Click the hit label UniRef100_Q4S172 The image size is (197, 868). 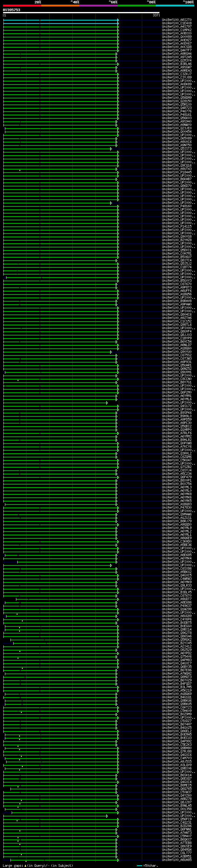click(177, 406)
